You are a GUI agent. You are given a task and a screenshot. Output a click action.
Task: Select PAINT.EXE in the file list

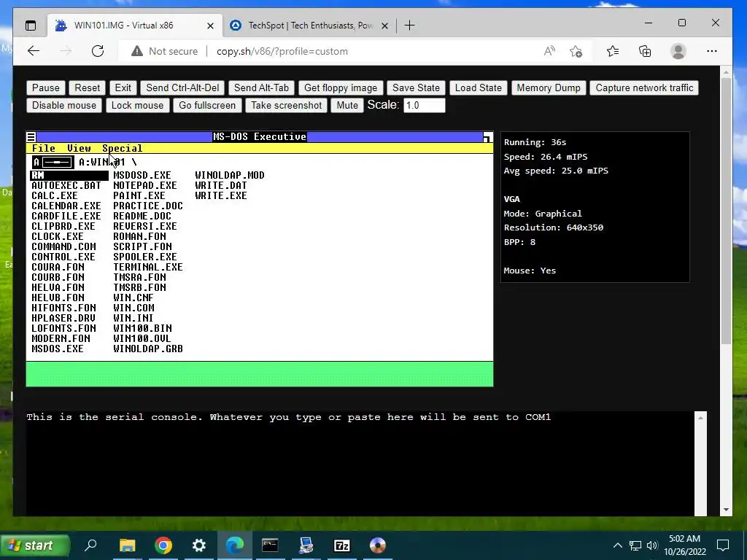point(139,195)
